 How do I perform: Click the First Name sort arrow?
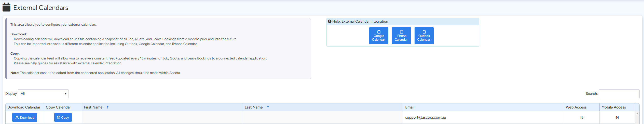tap(107, 107)
